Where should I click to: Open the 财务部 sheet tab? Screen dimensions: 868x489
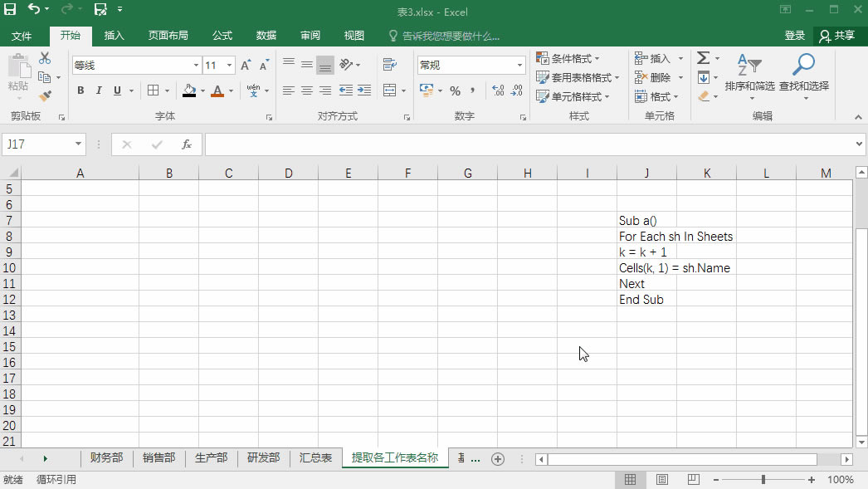(x=107, y=458)
